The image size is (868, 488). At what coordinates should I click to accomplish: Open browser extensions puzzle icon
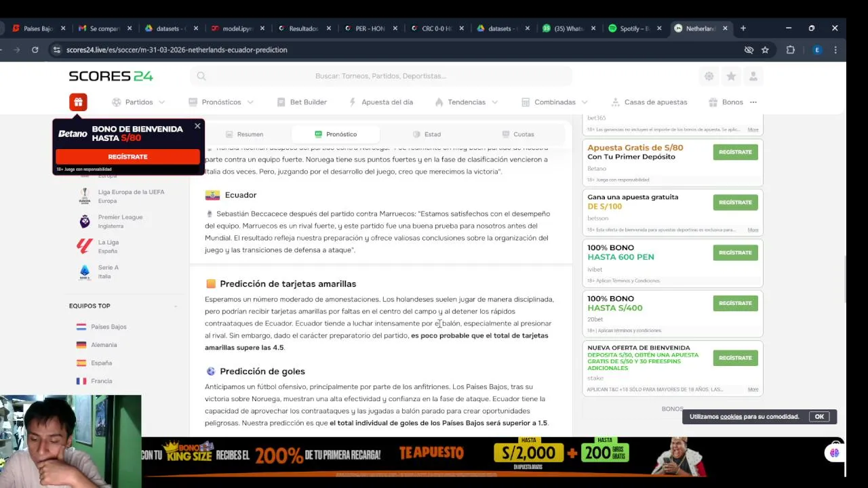coord(790,49)
